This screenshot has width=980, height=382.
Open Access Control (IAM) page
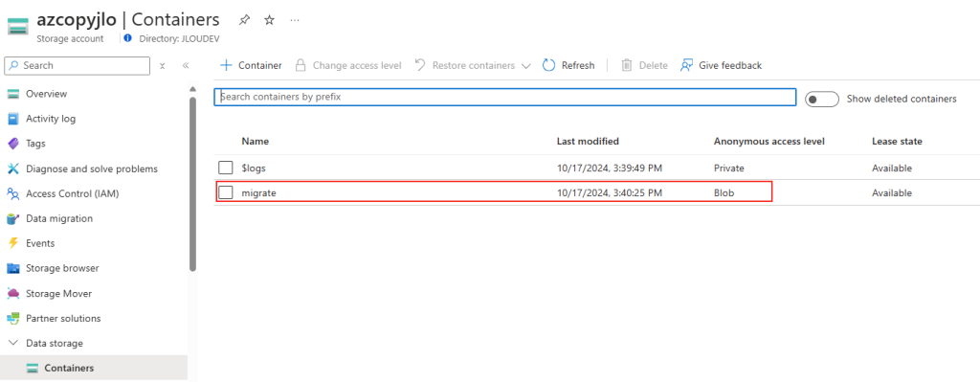point(73,193)
